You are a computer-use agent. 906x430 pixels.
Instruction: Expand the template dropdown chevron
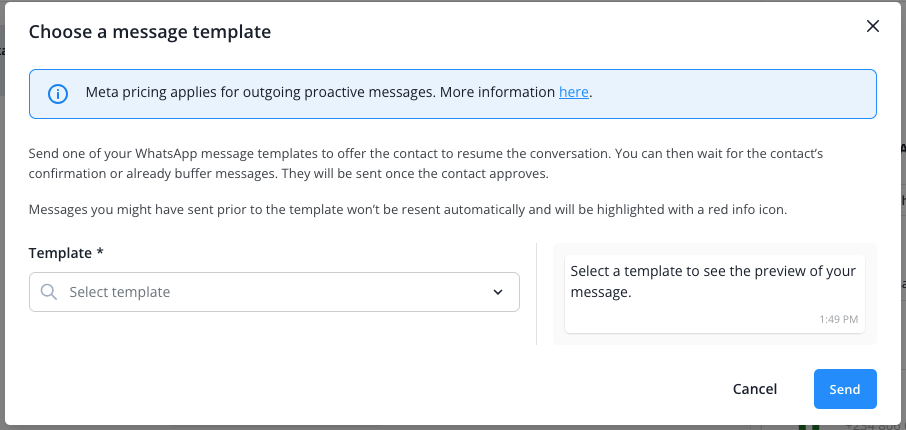(x=498, y=292)
